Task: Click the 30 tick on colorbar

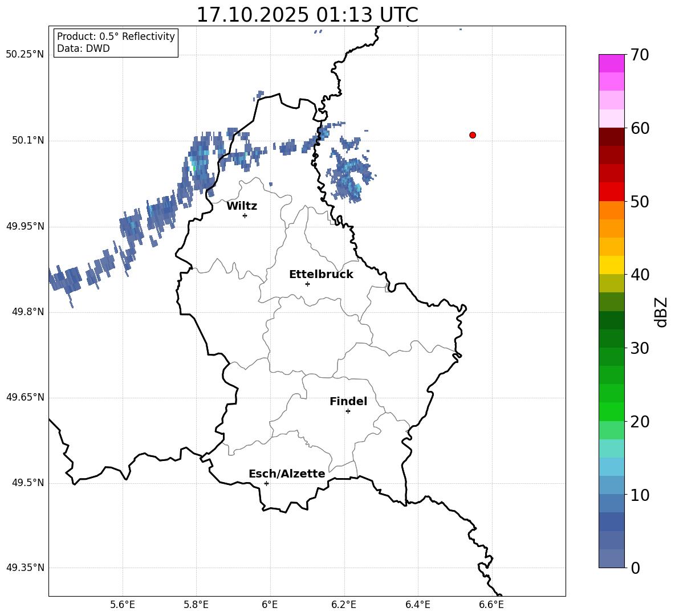Action: click(640, 348)
